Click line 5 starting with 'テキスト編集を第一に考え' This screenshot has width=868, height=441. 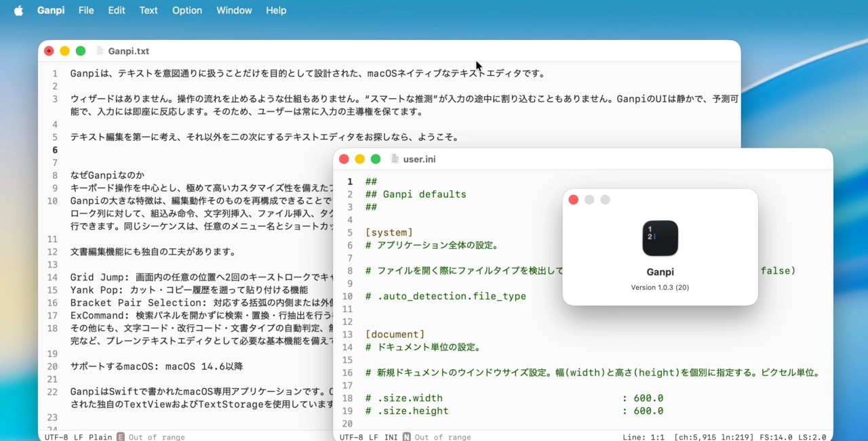pyautogui.click(x=264, y=138)
